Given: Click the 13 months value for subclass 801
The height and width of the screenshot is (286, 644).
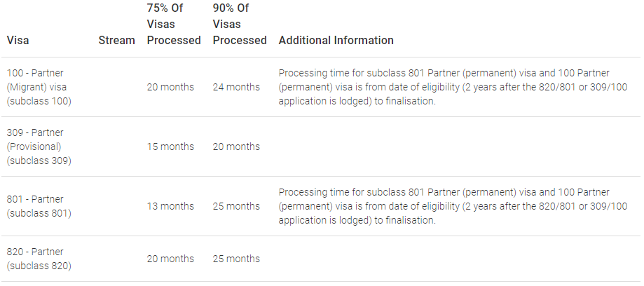Looking at the screenshot, I should click(170, 206).
